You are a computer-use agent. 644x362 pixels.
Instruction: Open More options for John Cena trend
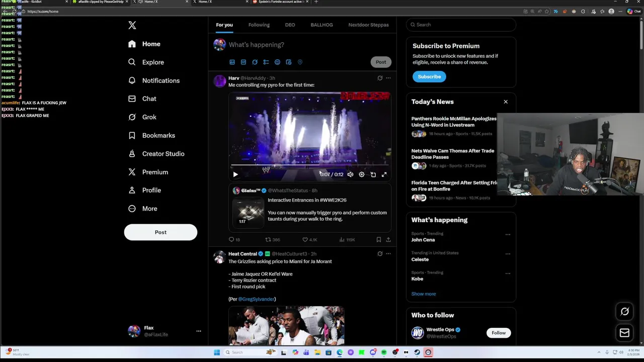[x=508, y=234]
